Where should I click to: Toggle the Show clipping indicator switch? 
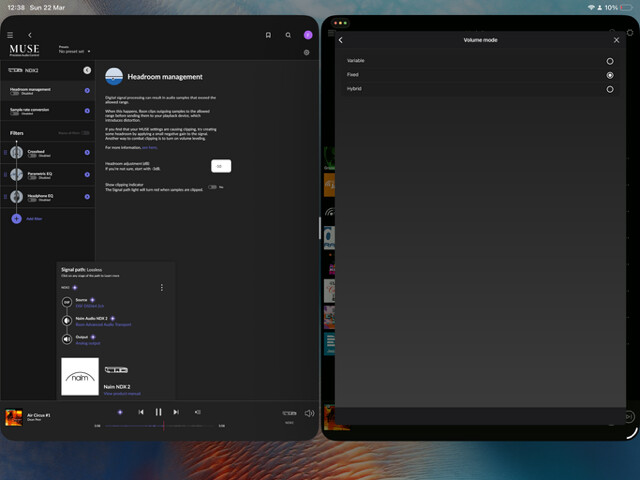click(x=212, y=187)
